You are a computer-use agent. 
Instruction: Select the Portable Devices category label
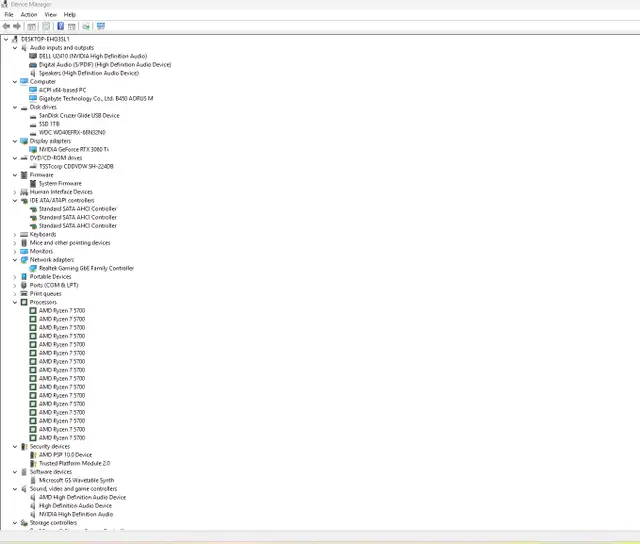click(50, 277)
